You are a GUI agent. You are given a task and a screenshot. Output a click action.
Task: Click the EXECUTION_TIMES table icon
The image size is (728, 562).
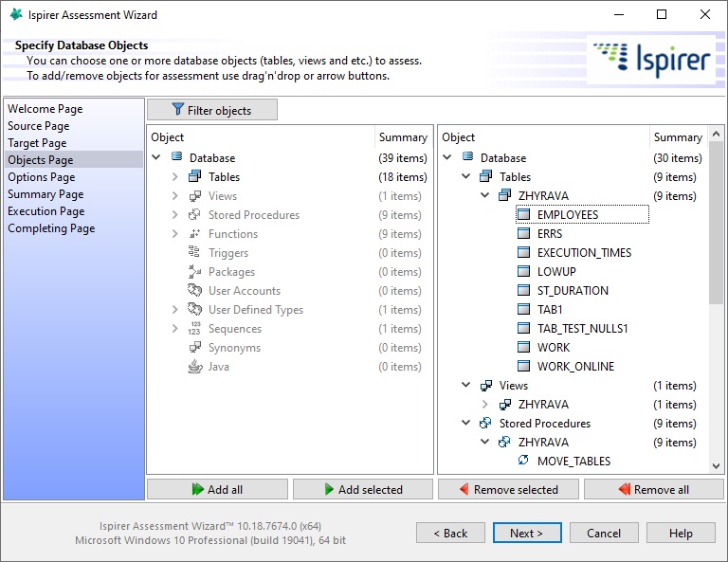pos(523,252)
